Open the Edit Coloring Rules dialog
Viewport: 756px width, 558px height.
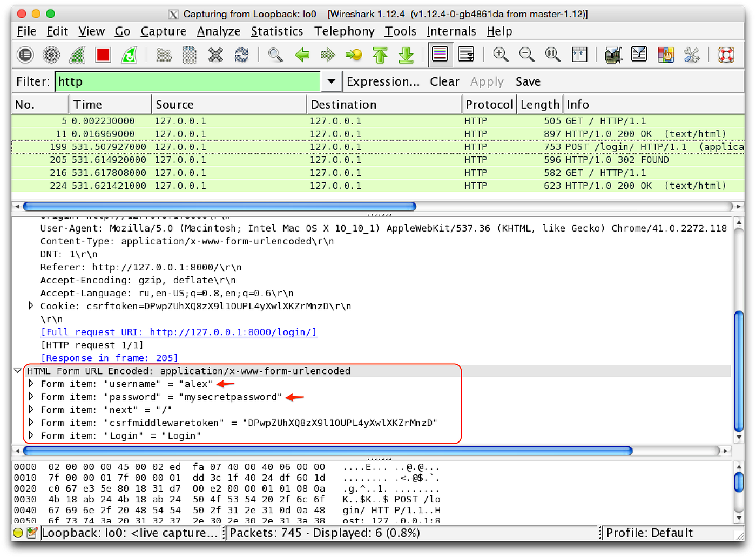[665, 55]
